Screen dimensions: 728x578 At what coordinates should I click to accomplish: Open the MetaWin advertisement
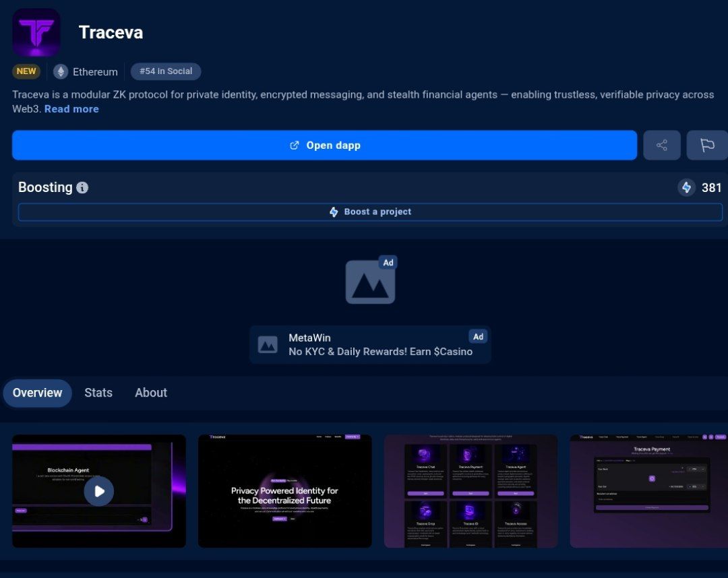371,345
